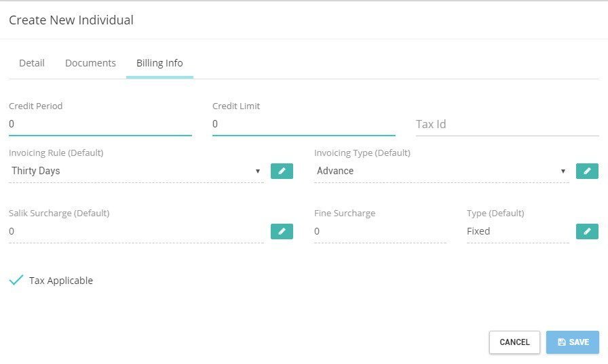608x364 pixels.
Task: Save the new individual
Action: tap(573, 342)
